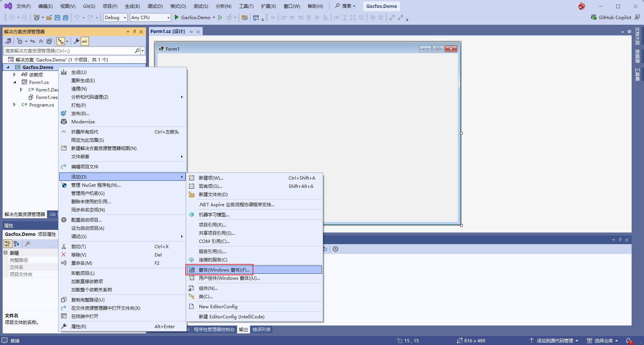Click the Open File folder icon

[49, 18]
